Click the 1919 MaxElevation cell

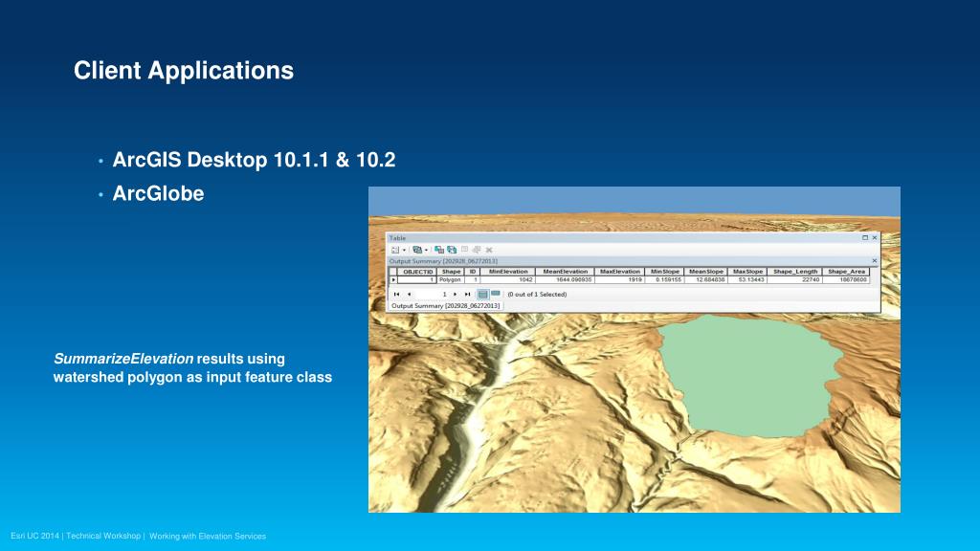click(x=620, y=280)
